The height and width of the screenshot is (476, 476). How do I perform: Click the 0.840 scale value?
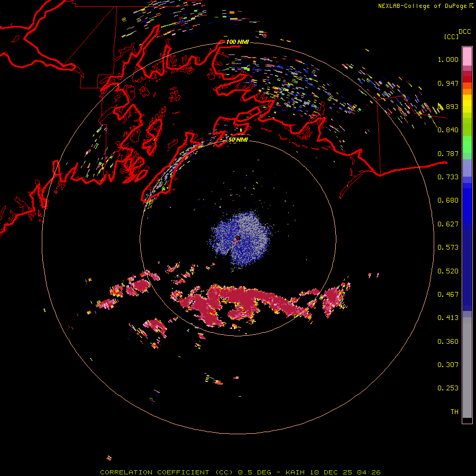tap(448, 130)
